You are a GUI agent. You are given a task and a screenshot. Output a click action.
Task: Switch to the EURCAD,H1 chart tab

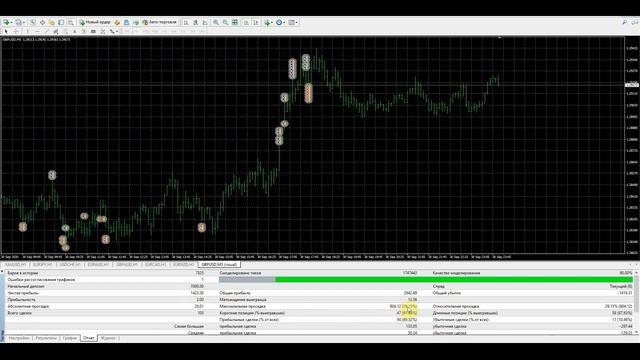click(x=155, y=264)
